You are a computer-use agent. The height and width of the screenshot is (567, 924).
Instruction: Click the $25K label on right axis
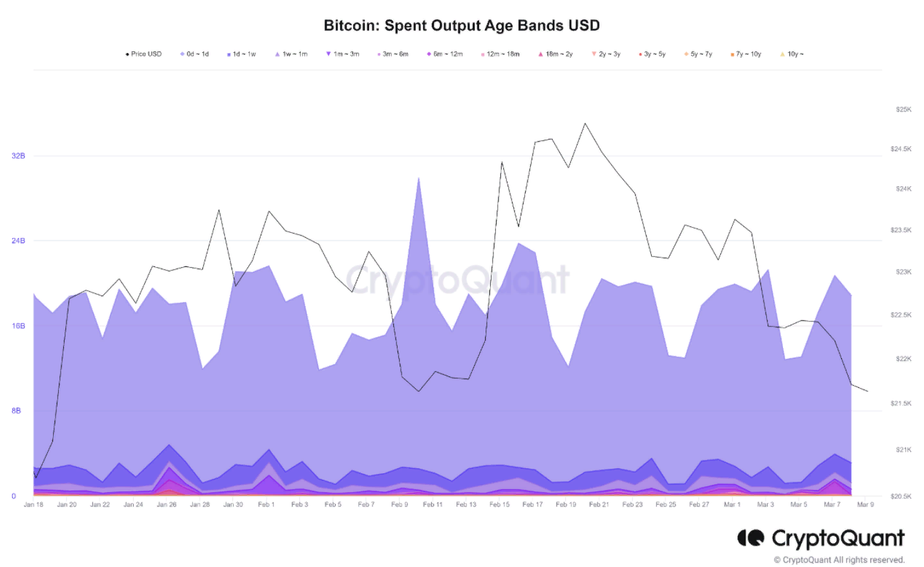coord(903,110)
